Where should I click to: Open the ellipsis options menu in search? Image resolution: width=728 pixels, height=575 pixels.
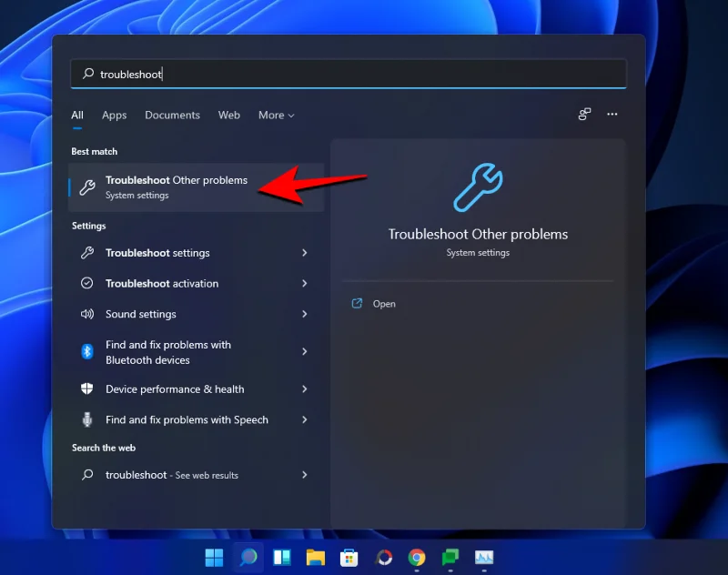coord(612,115)
